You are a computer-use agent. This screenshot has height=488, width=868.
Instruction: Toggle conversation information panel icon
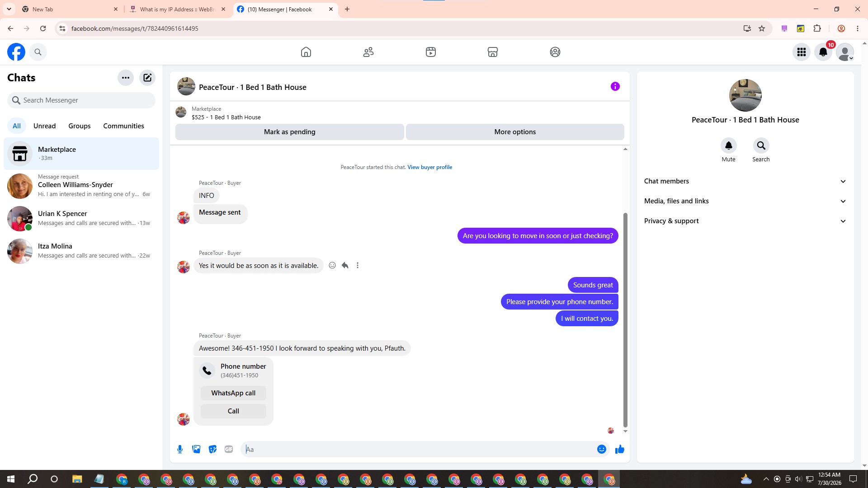[615, 86]
